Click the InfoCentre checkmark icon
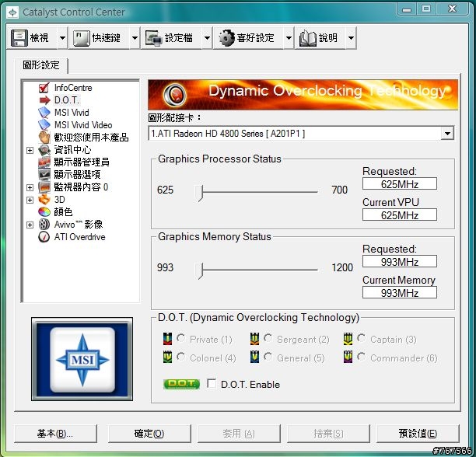The width and height of the screenshot is (476, 457). click(x=44, y=88)
